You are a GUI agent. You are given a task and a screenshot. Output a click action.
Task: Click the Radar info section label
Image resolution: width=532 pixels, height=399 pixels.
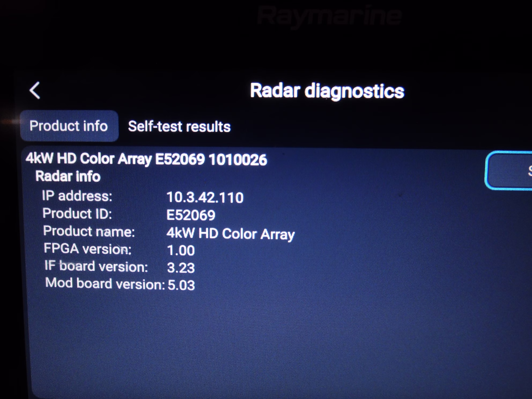coord(68,176)
